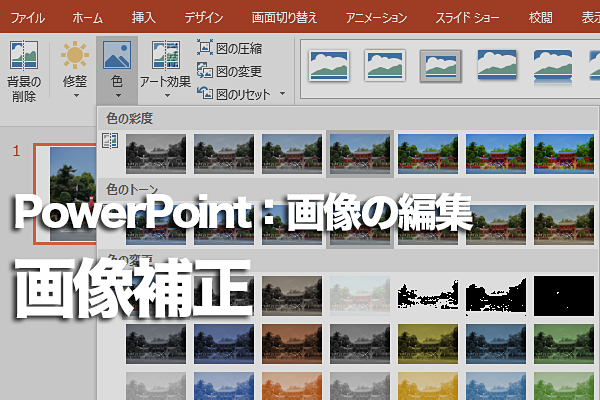Collapse the 色 color dropdown button
The width and height of the screenshot is (600, 400).
pos(117,70)
